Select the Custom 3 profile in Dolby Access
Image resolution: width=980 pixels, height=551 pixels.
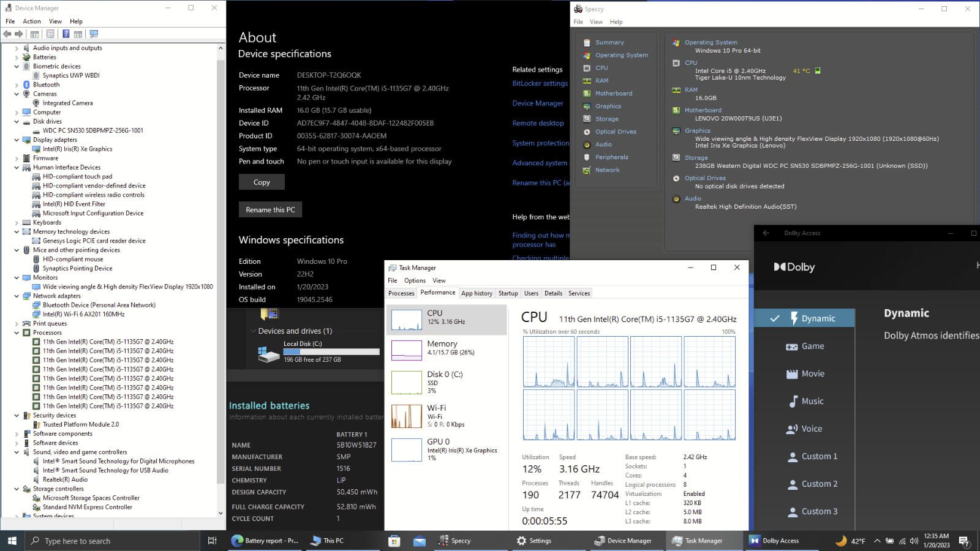tap(804, 512)
